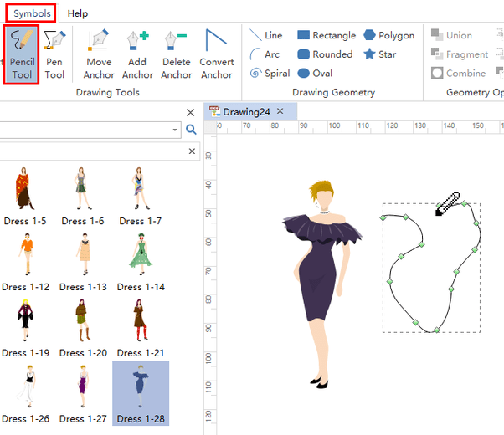Select the Dress 1-19 symbol

pyautogui.click(x=25, y=328)
